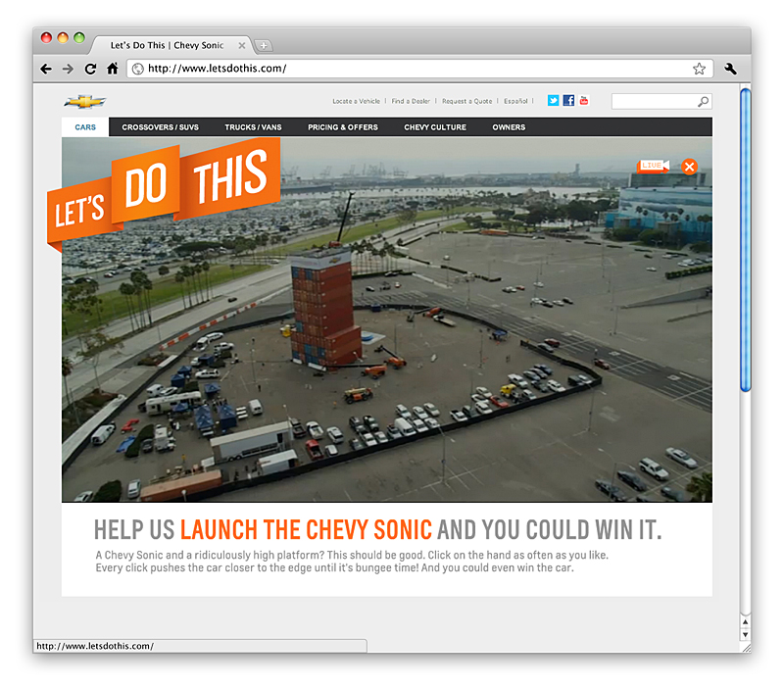Click the headline text 'LAUNCH THE CHEVY SONIC'

click(x=306, y=530)
